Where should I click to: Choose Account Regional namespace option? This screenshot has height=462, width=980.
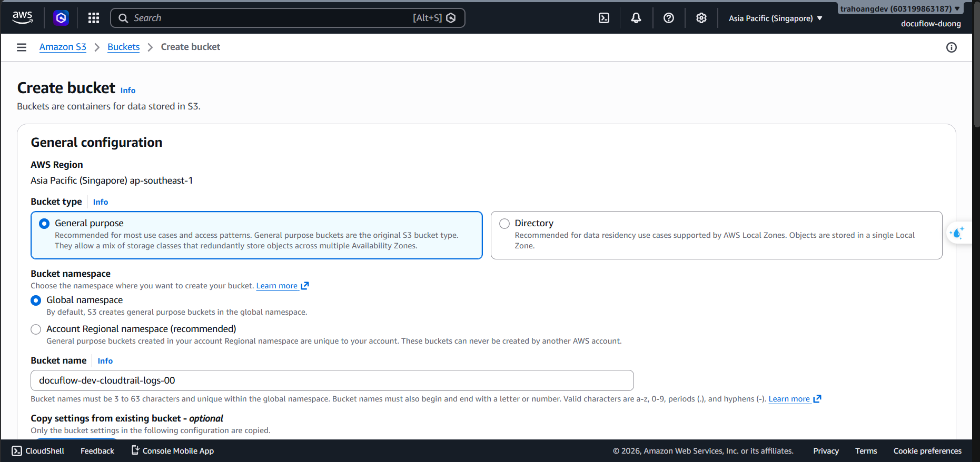point(36,329)
